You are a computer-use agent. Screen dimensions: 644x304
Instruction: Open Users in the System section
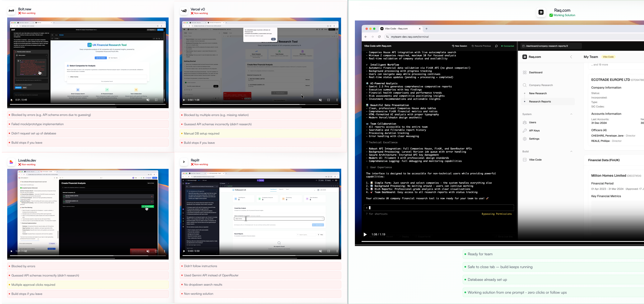529,123
